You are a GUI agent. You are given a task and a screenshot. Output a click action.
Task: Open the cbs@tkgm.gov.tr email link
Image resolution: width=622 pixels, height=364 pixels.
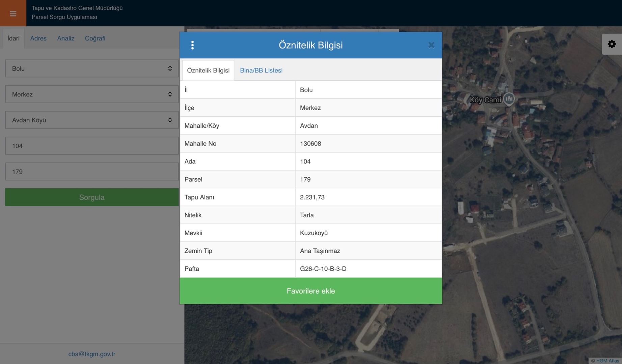pos(92,354)
